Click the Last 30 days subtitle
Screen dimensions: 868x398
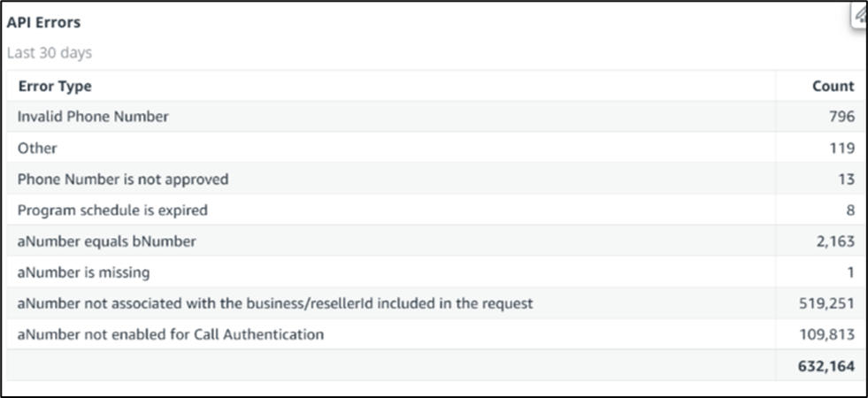point(50,53)
